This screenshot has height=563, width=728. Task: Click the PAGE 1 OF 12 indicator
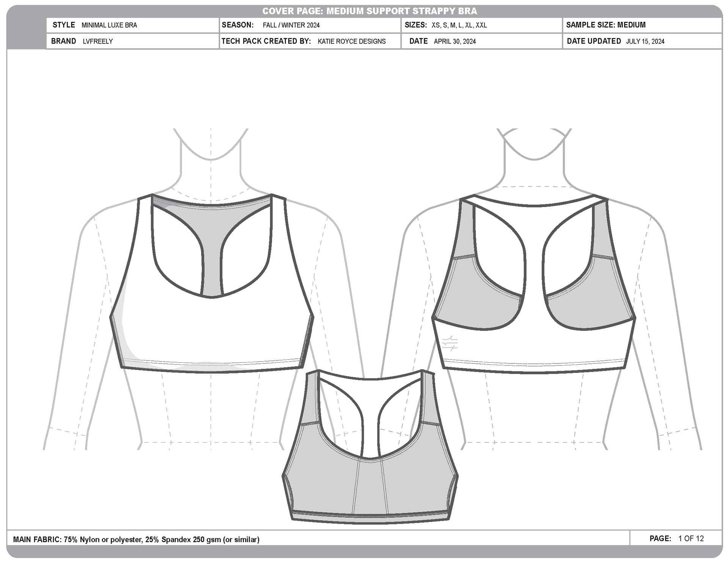click(x=676, y=538)
